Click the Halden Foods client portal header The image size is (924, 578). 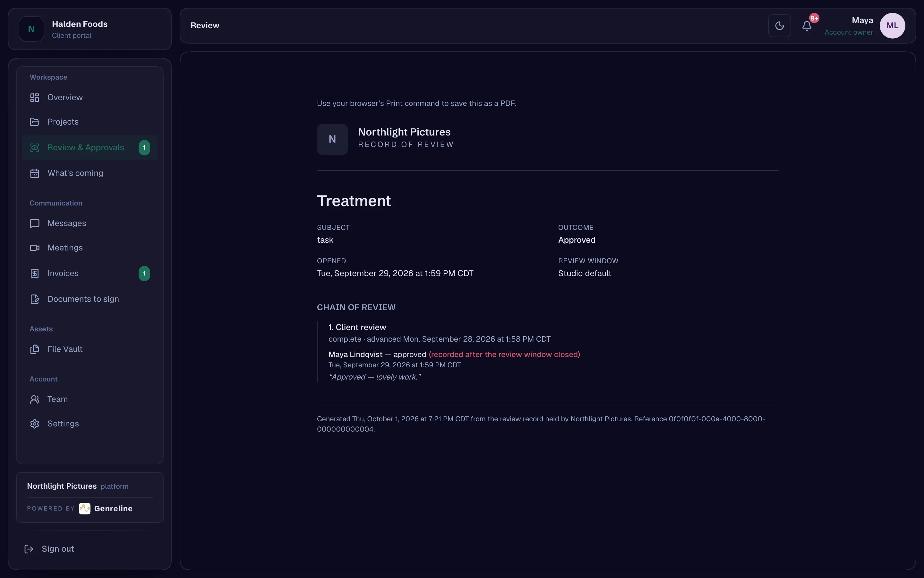90,29
